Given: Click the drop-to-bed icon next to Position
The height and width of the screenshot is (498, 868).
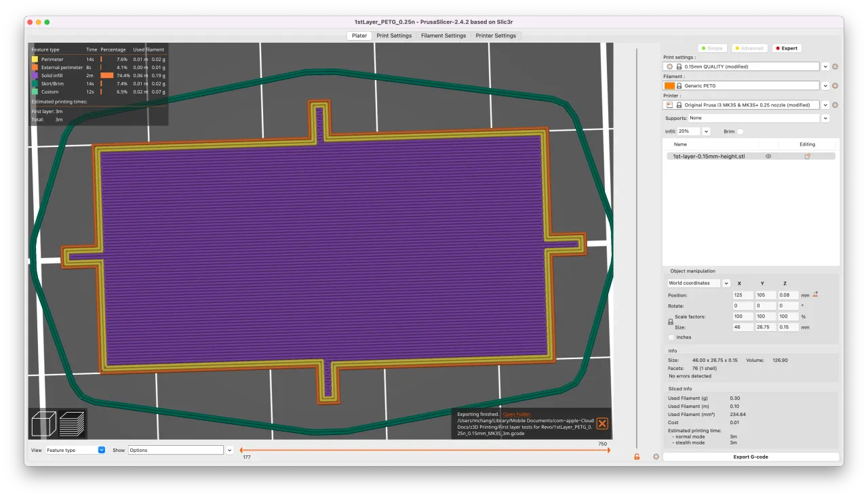Looking at the screenshot, I should click(815, 295).
